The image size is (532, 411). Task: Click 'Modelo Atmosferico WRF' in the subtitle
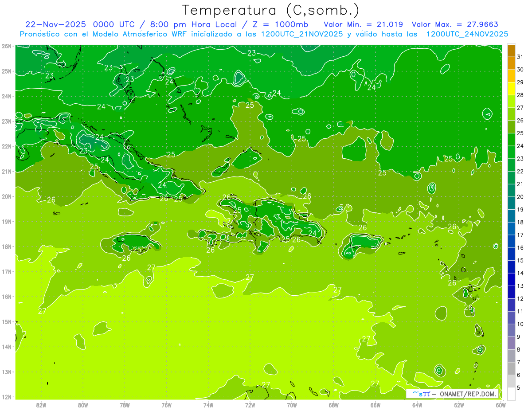point(146,34)
